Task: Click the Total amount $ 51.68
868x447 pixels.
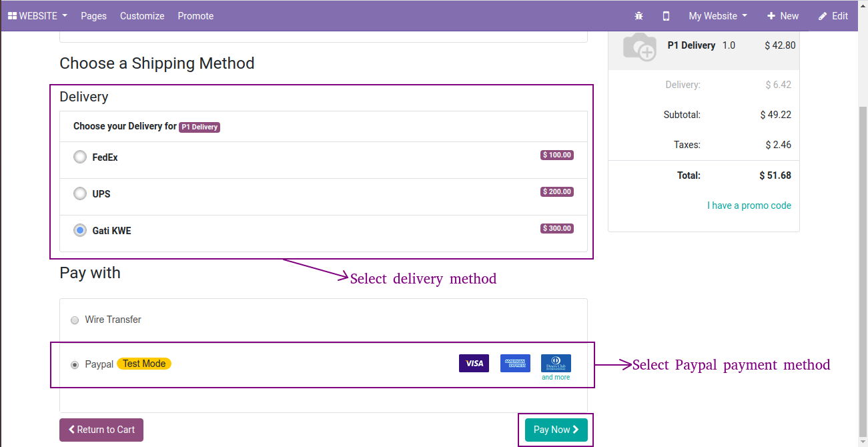Action: tap(775, 175)
